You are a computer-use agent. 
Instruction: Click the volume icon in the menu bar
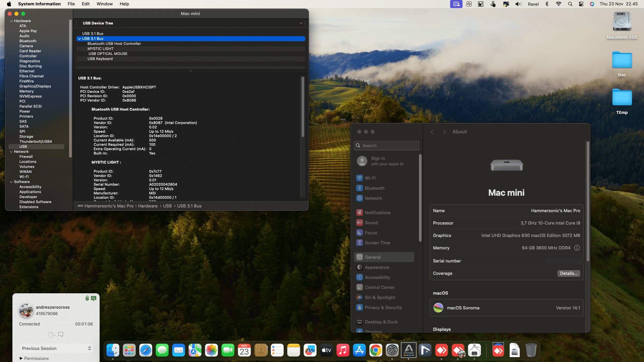[x=519, y=4]
